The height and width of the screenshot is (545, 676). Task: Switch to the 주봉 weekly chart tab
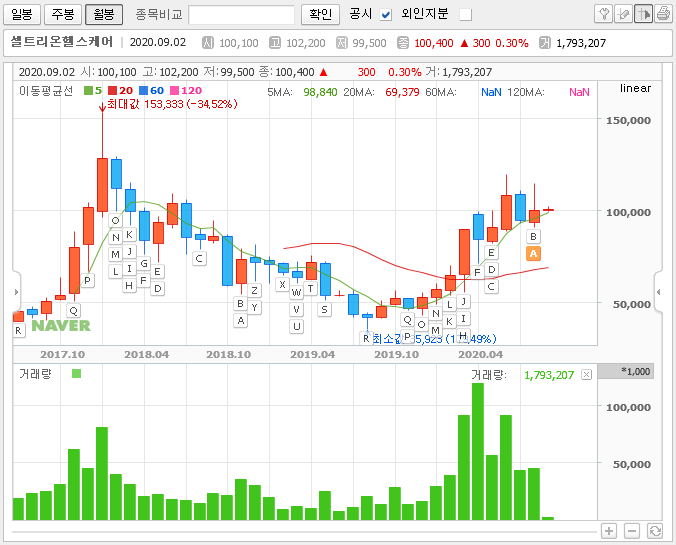pyautogui.click(x=63, y=14)
